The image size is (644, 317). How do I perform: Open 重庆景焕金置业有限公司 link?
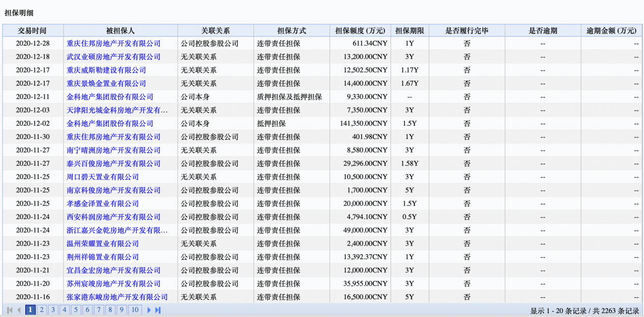tap(107, 83)
